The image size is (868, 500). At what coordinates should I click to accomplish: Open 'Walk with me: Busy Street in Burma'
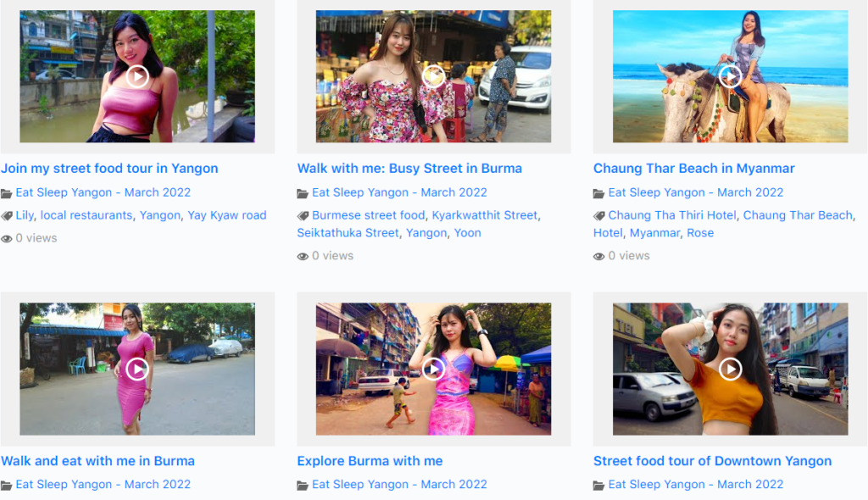(409, 169)
